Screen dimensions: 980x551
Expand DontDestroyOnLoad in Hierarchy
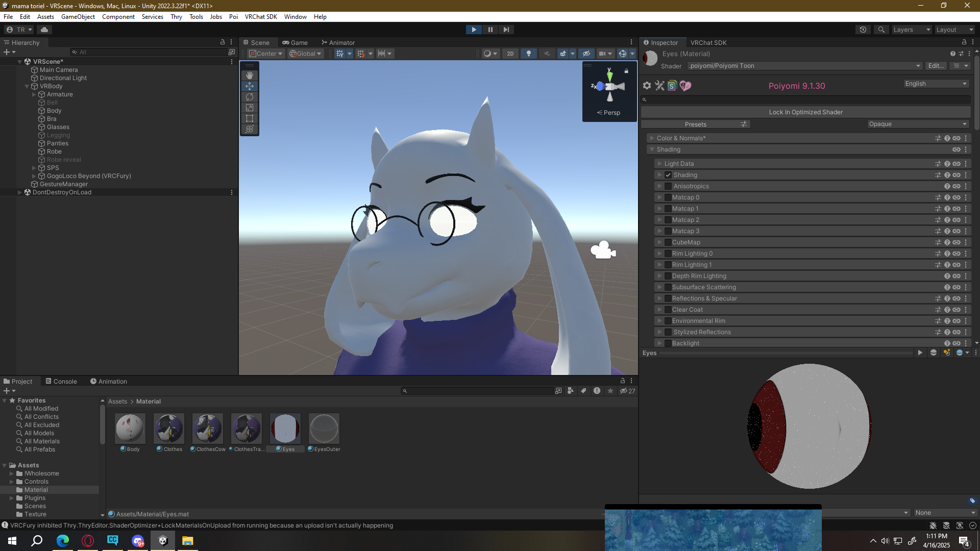(x=20, y=192)
